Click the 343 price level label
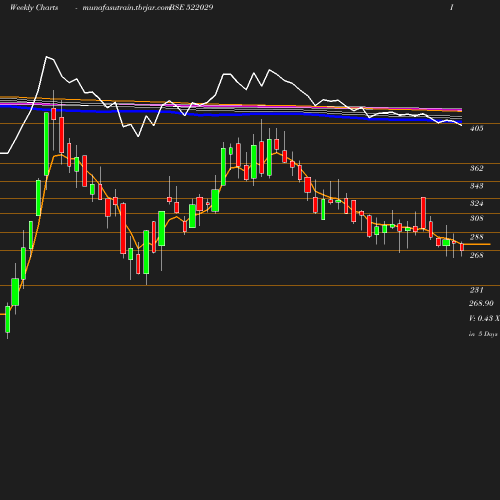500x500 pixels. pyautogui.click(x=476, y=186)
